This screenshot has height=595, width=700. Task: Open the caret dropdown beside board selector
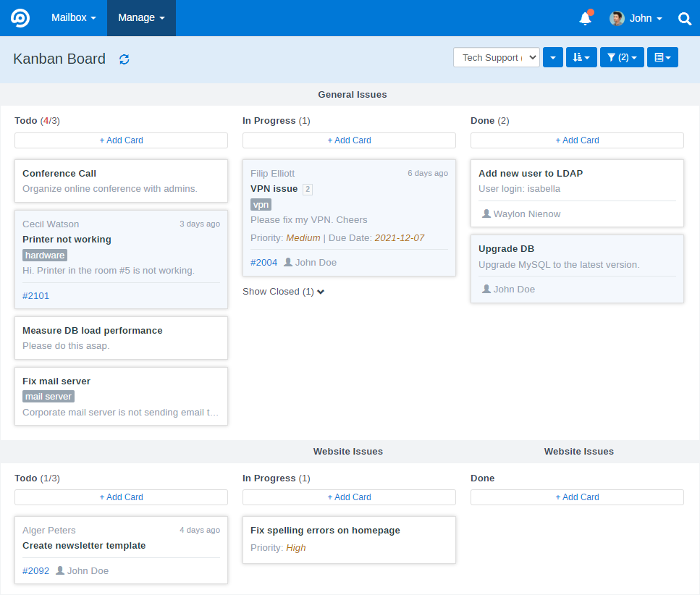pos(552,56)
